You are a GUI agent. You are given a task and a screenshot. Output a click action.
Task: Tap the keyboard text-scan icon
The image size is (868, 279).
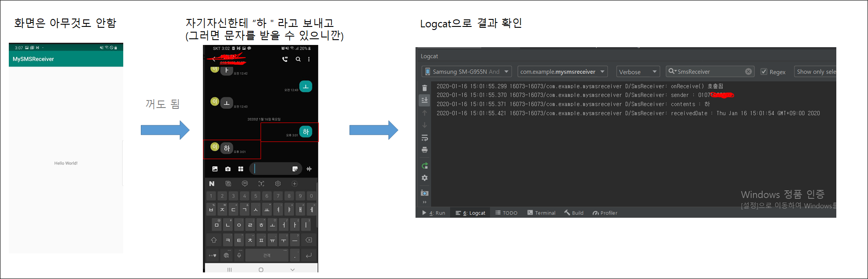pyautogui.click(x=261, y=184)
